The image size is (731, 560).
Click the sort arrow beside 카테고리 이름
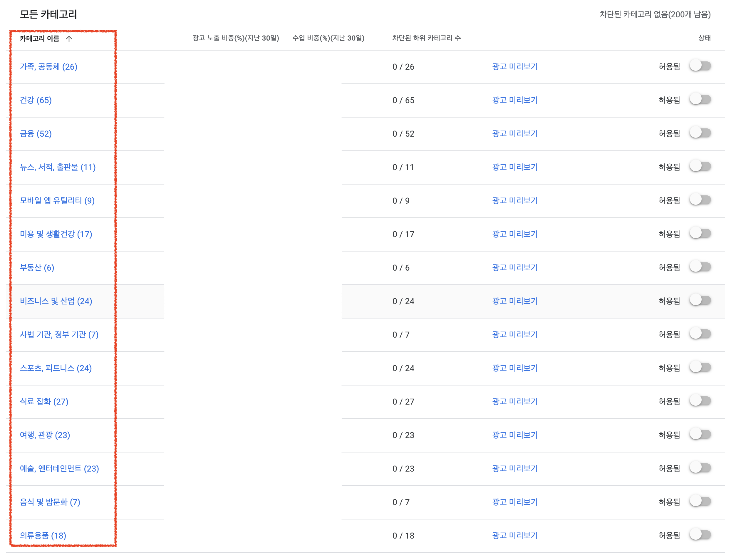[69, 39]
